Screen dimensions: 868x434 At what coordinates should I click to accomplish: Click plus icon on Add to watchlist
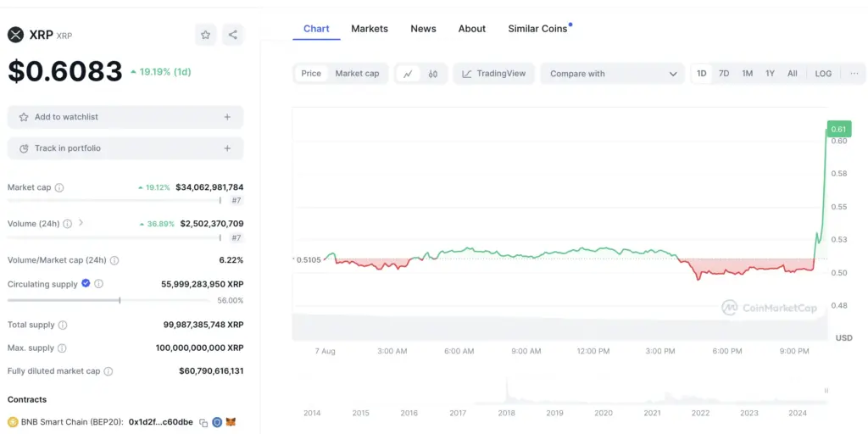(x=227, y=117)
